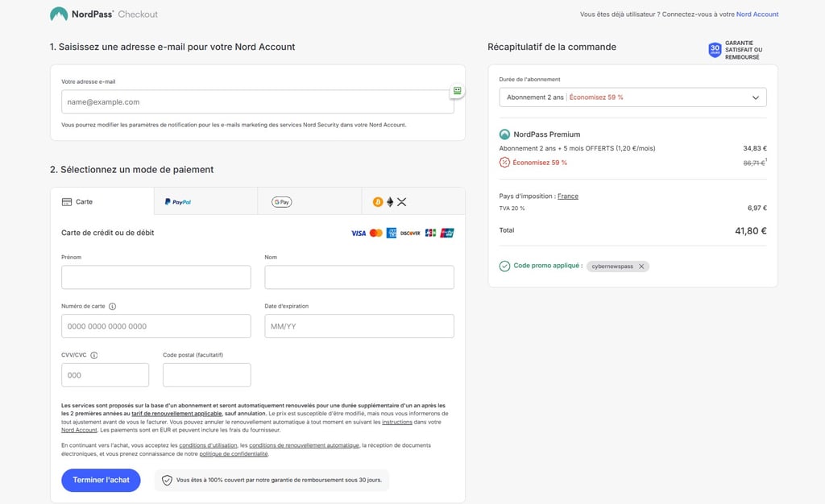Click the dropdown chevron for Abonnement 2 ans
The image size is (825, 504).
coord(756,97)
